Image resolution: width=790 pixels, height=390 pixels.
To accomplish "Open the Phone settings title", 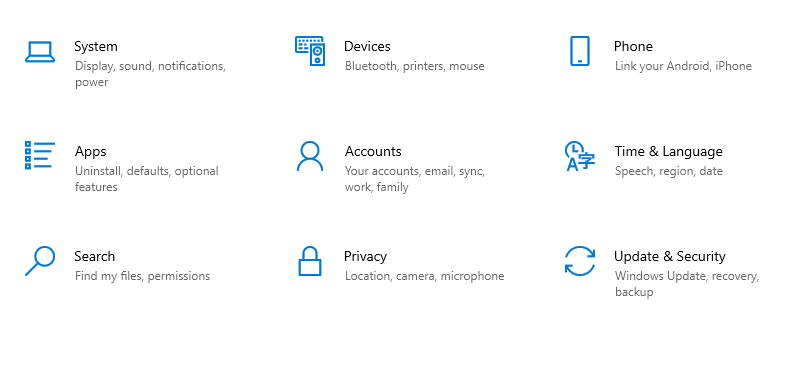I will point(633,46).
